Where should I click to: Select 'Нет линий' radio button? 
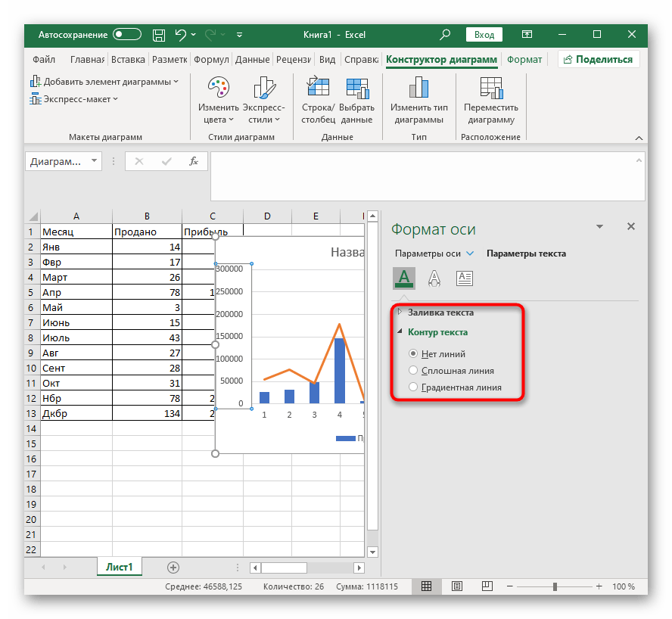pos(412,353)
